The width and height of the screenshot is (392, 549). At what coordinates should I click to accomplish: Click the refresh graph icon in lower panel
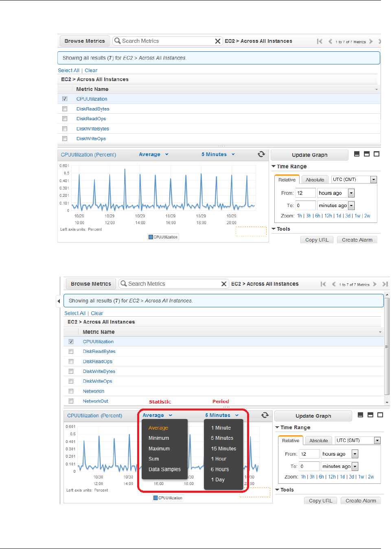point(265,415)
